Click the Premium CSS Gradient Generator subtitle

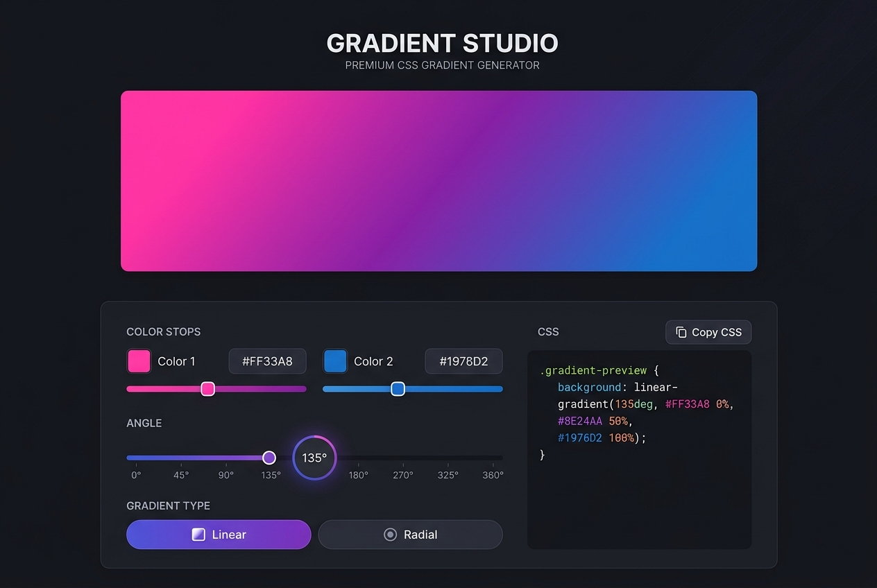point(443,65)
